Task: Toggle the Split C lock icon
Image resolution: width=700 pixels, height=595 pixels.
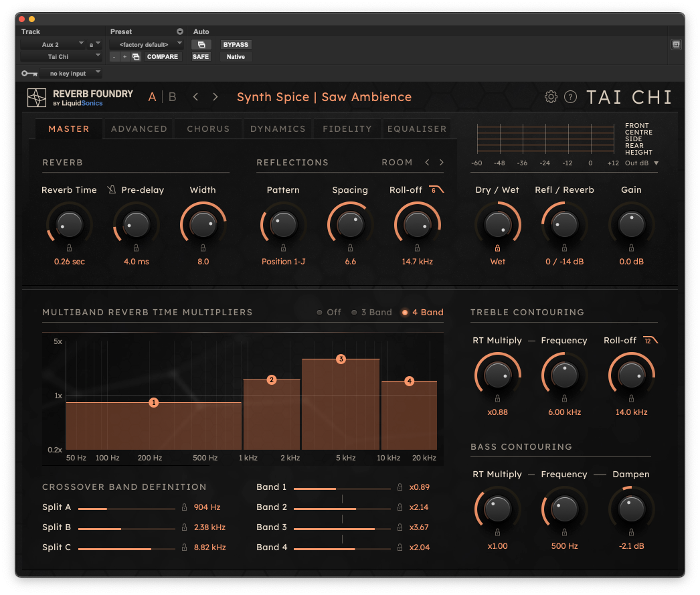Action: click(185, 547)
